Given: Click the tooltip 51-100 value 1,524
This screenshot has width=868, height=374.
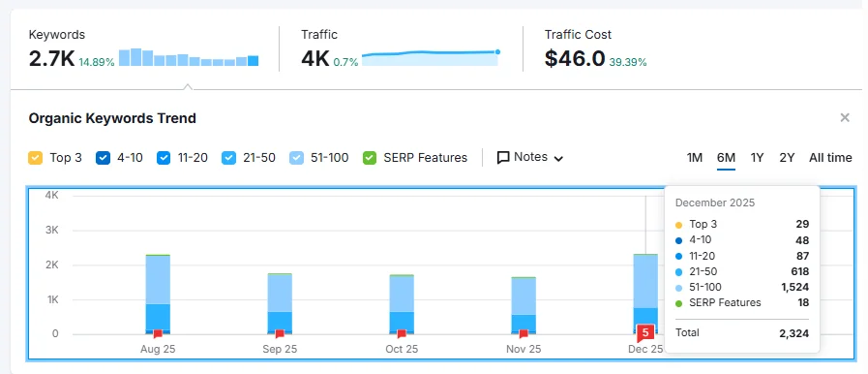Looking at the screenshot, I should 795,287.
